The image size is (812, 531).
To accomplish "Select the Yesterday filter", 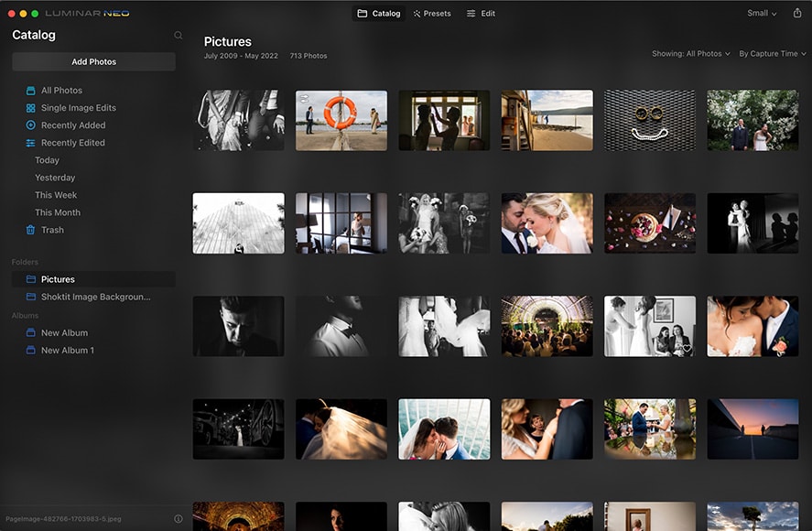I will click(x=55, y=178).
